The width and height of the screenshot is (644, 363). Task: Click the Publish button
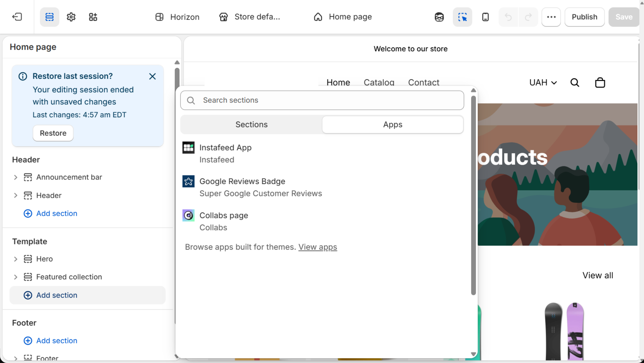pyautogui.click(x=585, y=17)
